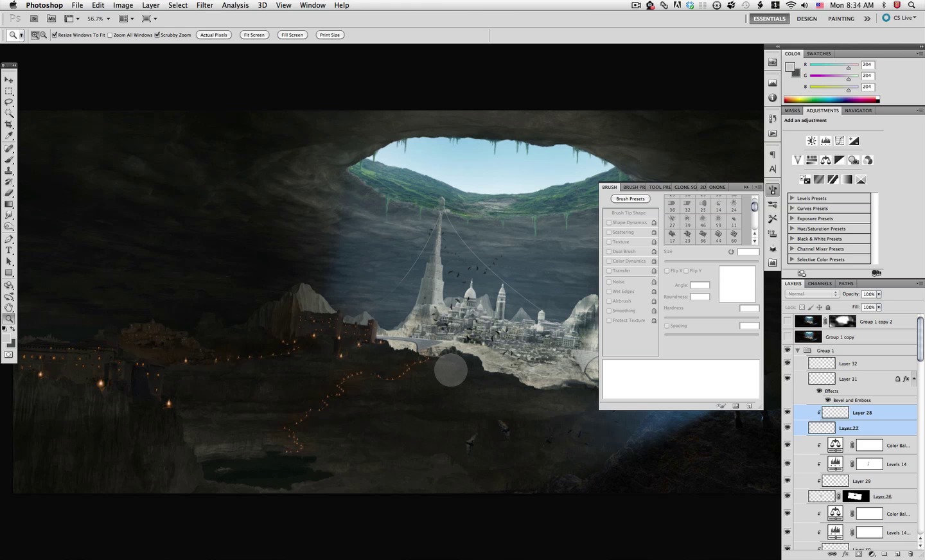Expand Levels Presets list
Image resolution: width=925 pixels, height=560 pixels.
tap(792, 198)
